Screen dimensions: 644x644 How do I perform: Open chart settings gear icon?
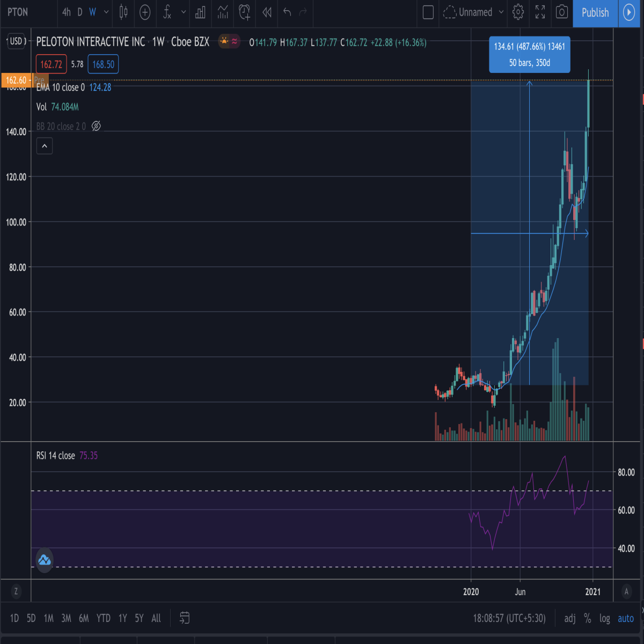pyautogui.click(x=518, y=12)
